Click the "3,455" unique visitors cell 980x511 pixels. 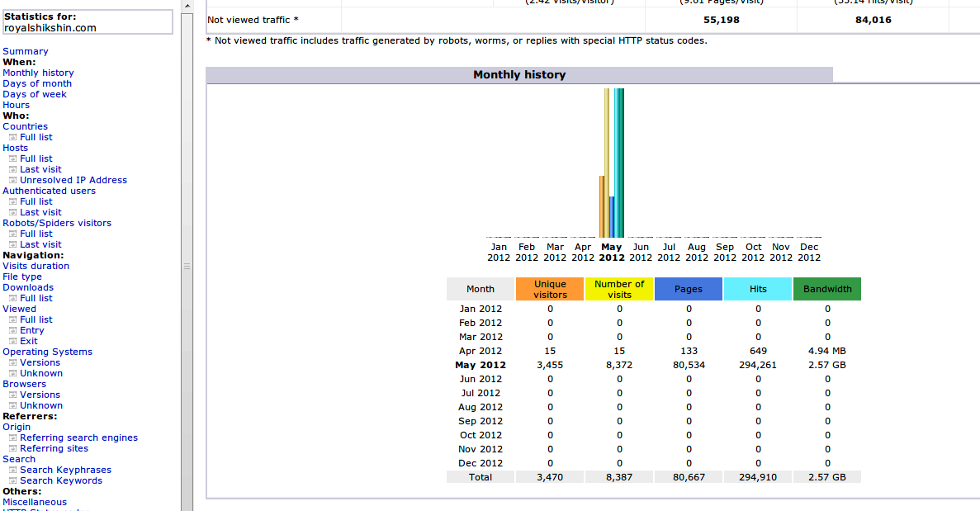tap(550, 365)
